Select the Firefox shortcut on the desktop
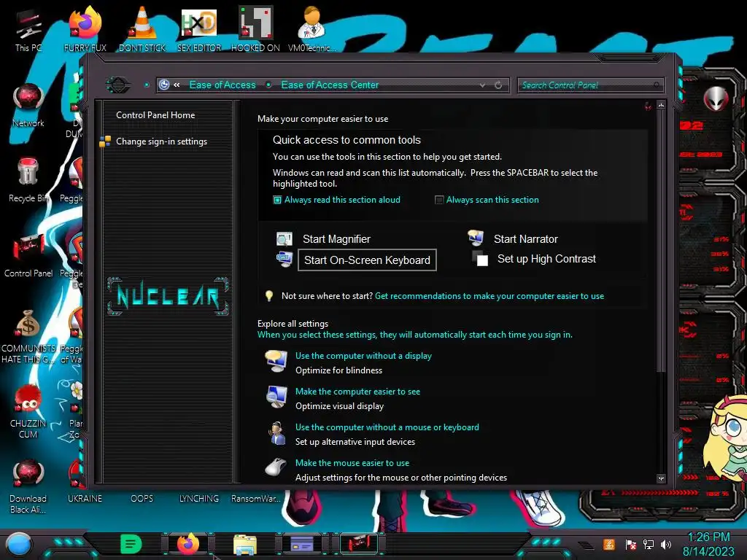Viewport: 747px width, 560px height. (85, 29)
